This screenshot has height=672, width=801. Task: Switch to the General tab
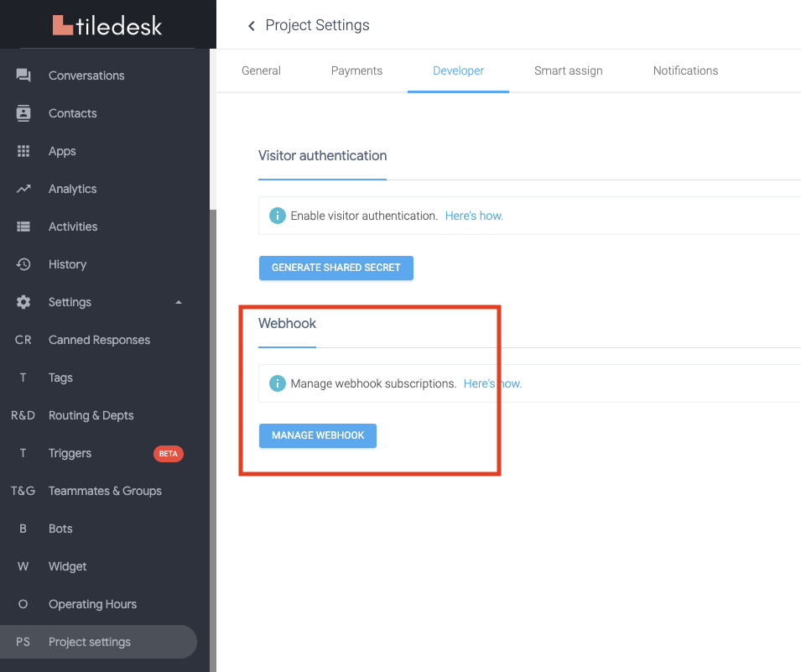[x=261, y=70]
